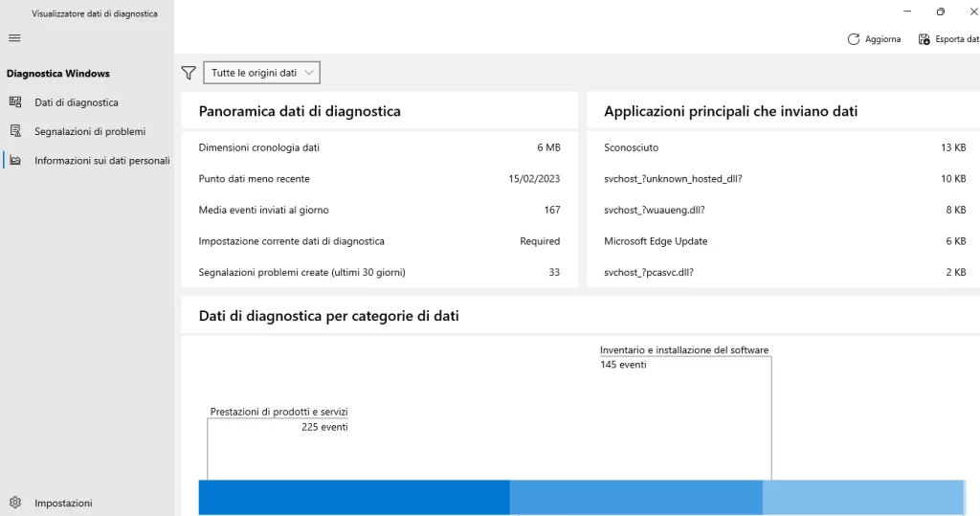Click Prestazioni di prodotti e servizi label

[278, 412]
